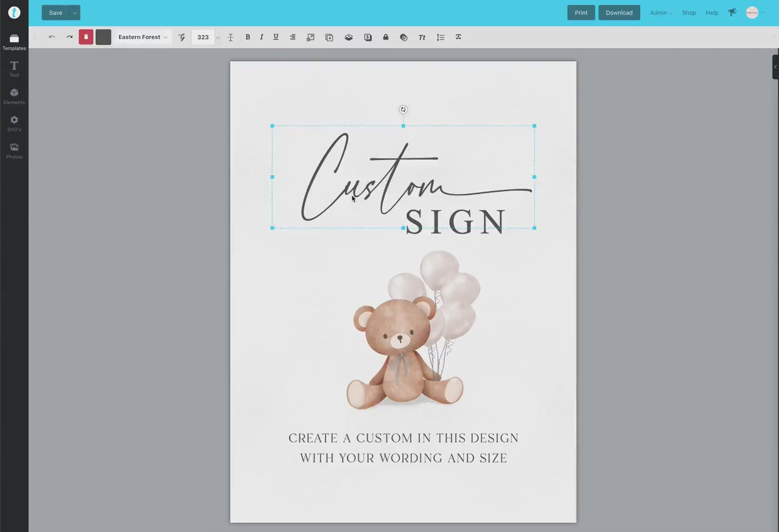Open the opacity circle icon
The image size is (779, 532).
click(x=403, y=37)
